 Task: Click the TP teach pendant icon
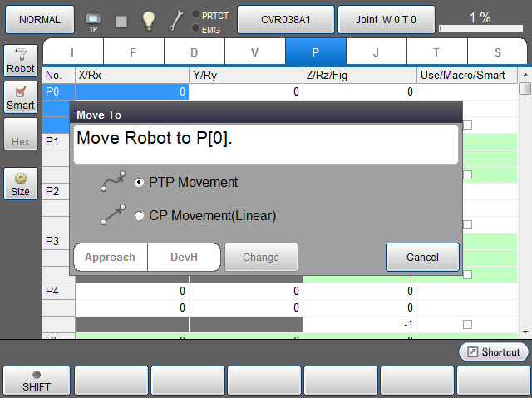coord(93,19)
